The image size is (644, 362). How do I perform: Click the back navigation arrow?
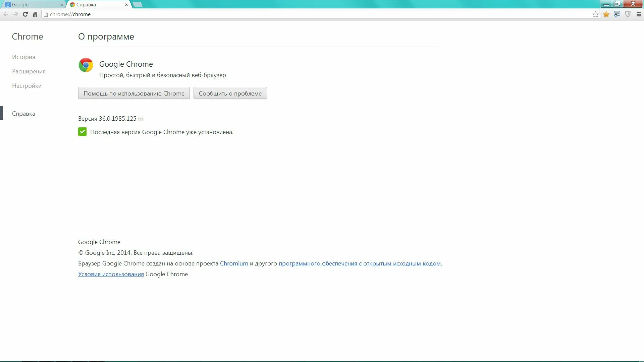[x=6, y=14]
